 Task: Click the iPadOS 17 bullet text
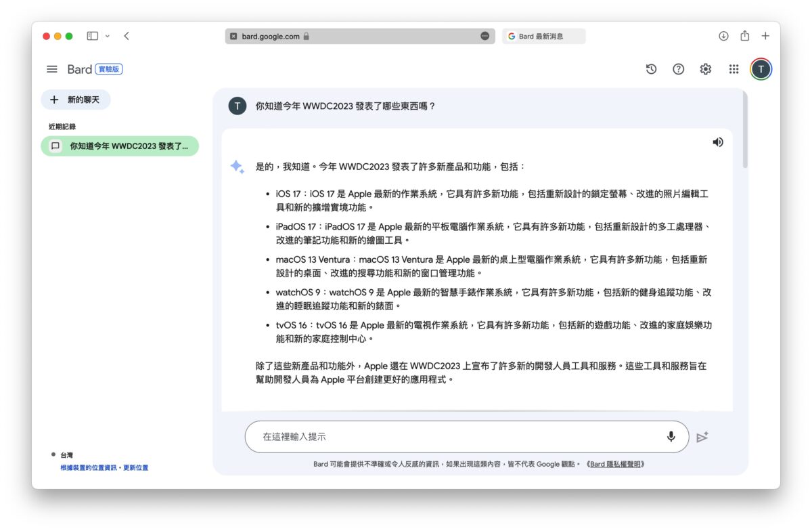493,234
